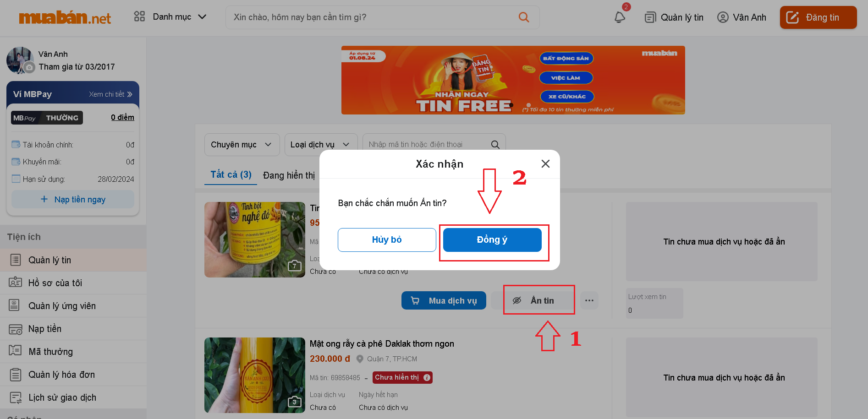Open the notifications bell icon
Viewport: 868px width, 419px height.
(620, 17)
